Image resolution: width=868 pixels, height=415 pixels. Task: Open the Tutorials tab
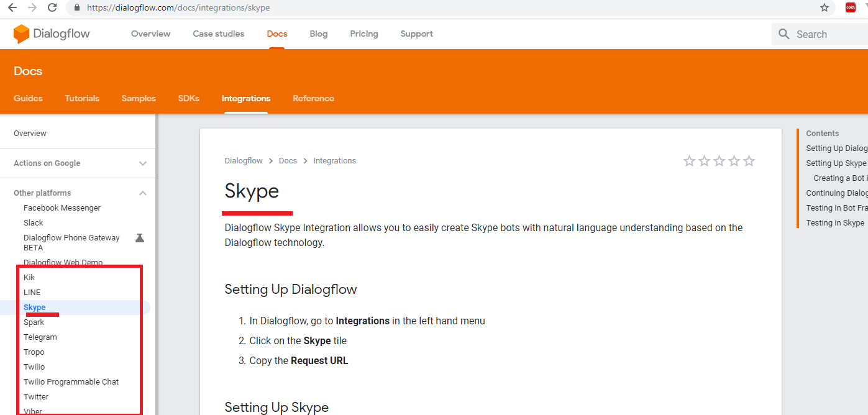(82, 98)
